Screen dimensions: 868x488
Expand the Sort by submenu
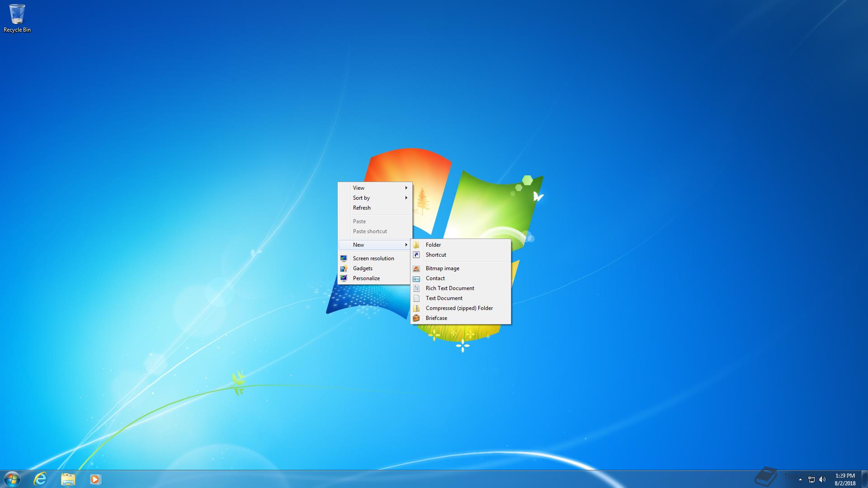[x=375, y=198]
